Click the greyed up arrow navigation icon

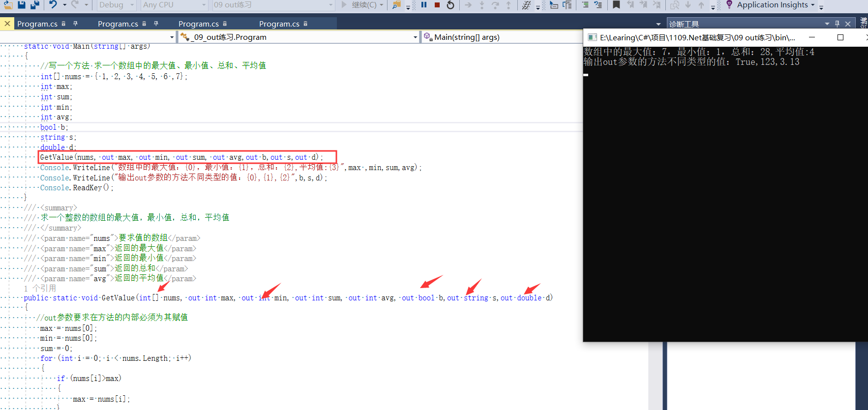pyautogui.click(x=701, y=5)
